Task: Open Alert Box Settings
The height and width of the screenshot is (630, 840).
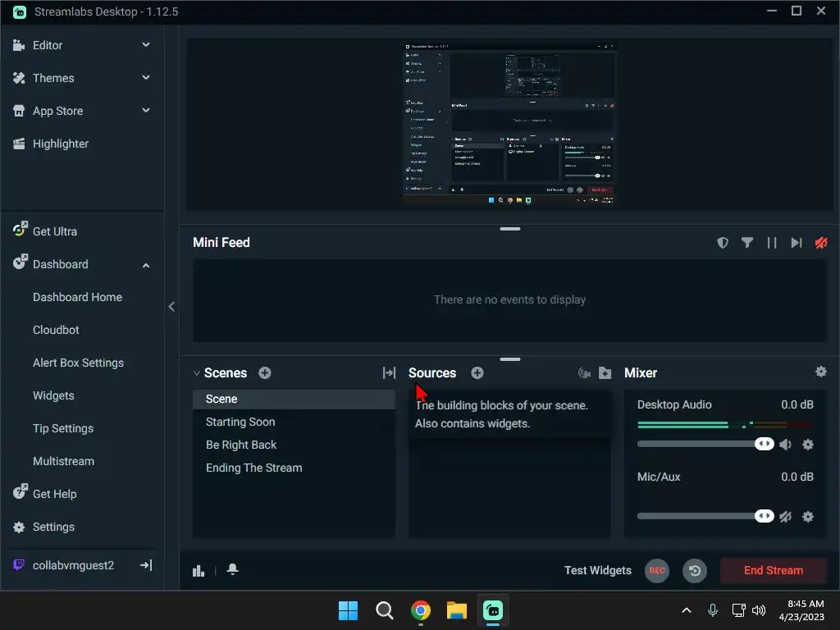Action: (78, 363)
